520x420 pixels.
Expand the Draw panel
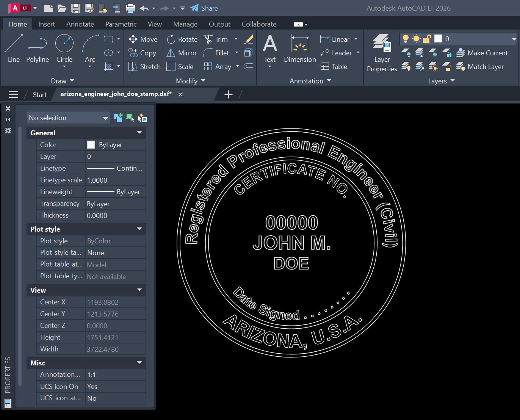(63, 81)
